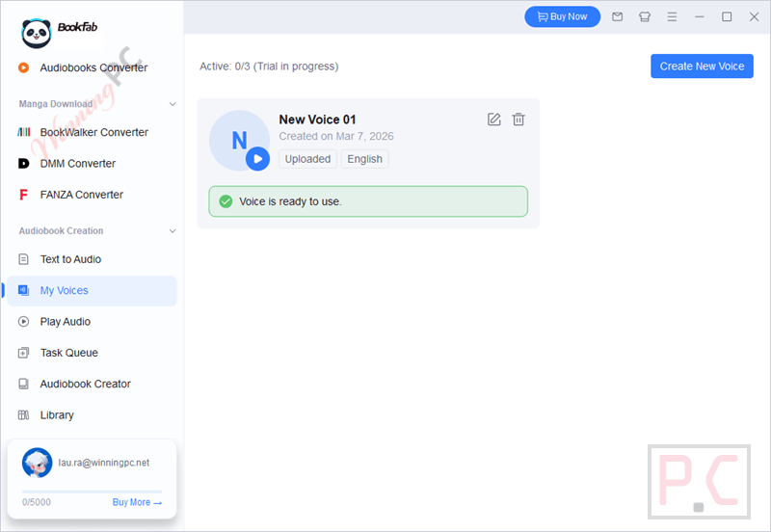
Task: Open the hamburger main menu
Action: [x=672, y=16]
